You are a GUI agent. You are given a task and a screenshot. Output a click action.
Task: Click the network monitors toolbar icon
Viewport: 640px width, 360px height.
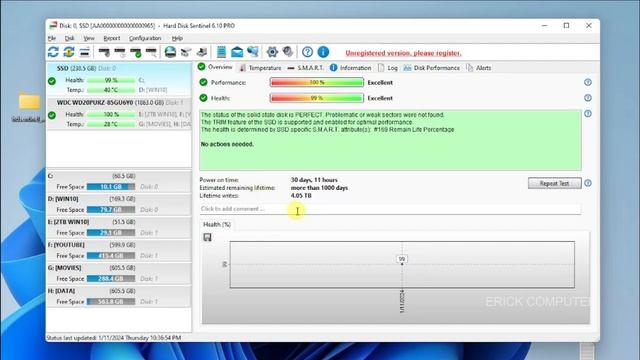[253, 51]
